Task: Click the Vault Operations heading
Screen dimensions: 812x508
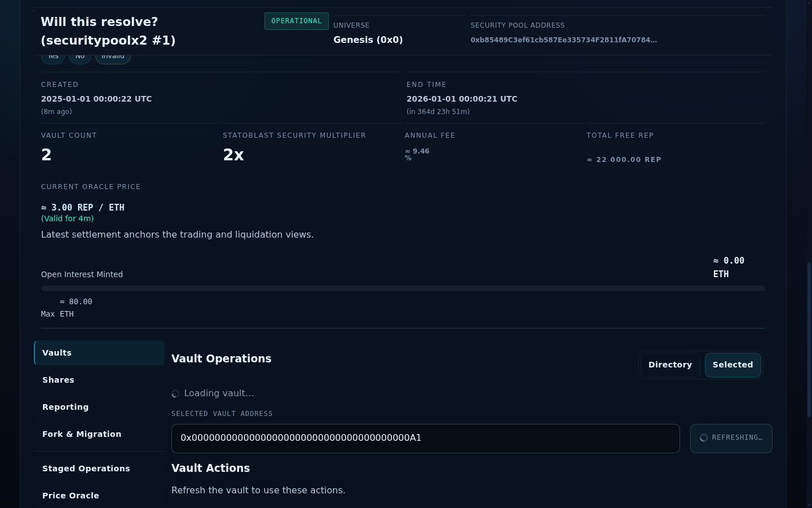Action: click(222, 359)
